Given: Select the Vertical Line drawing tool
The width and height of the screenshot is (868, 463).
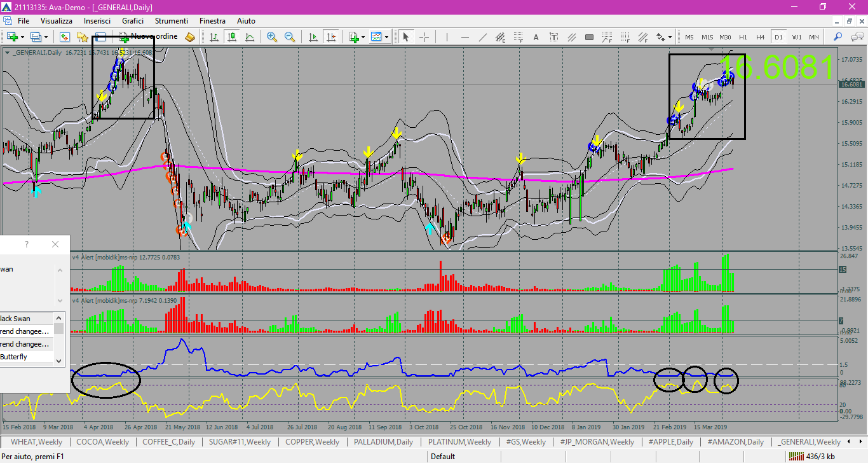Looking at the screenshot, I should pyautogui.click(x=447, y=37).
